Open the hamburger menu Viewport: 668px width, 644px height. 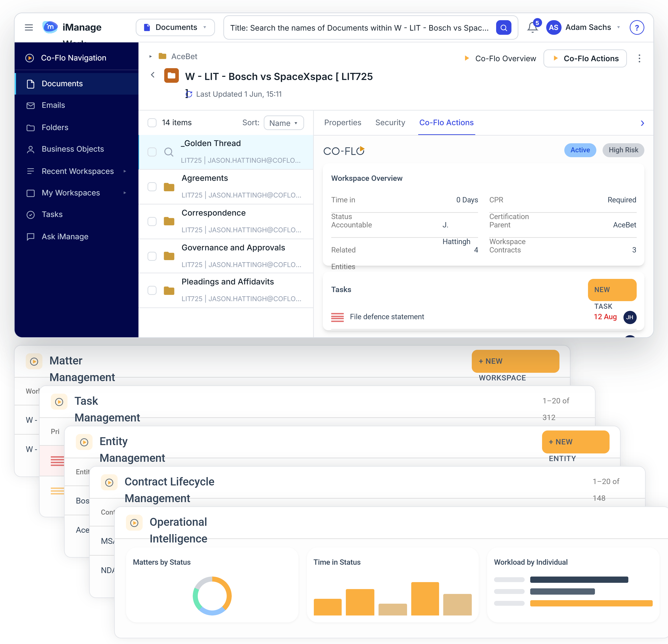pos(29,27)
